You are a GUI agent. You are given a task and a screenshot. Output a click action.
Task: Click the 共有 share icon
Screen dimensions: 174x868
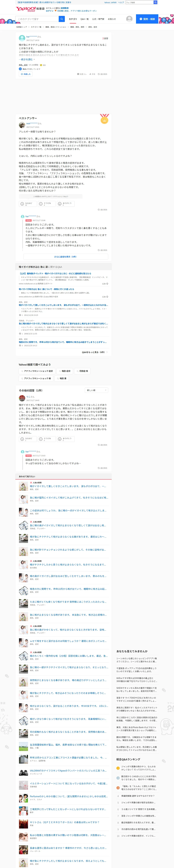click(92, 74)
